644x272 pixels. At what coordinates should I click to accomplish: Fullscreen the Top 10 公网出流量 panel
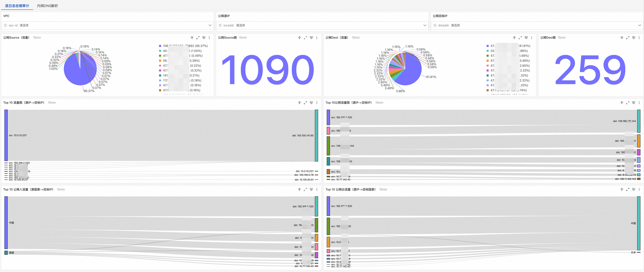coord(628,190)
